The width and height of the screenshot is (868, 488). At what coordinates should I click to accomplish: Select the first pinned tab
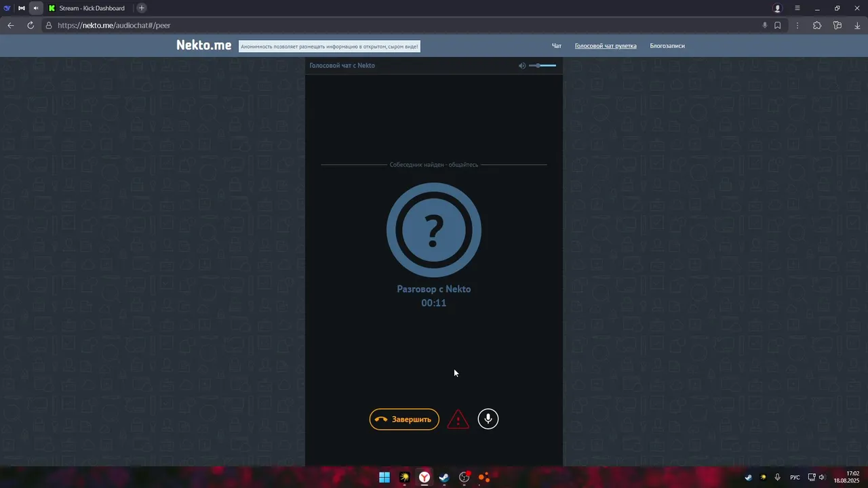pyautogui.click(x=7, y=8)
